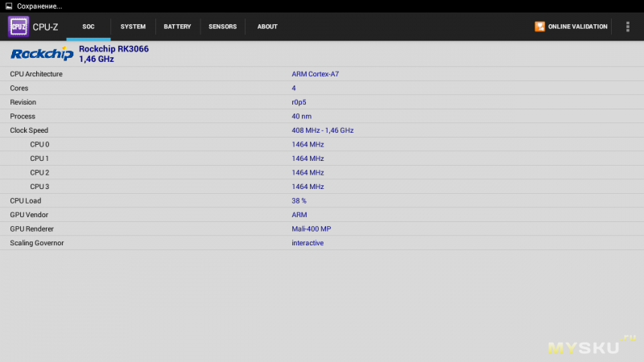
Task: Click the CPU Load value 38 %
Action: 299,200
